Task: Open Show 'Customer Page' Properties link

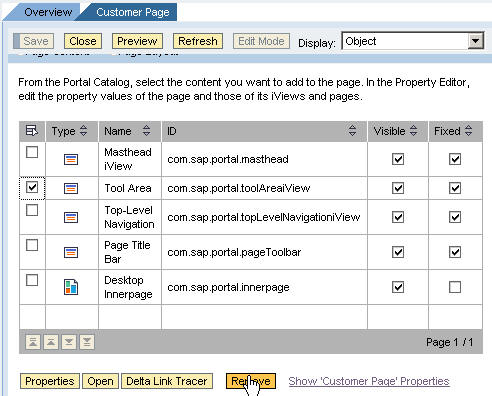Action: 369,381
